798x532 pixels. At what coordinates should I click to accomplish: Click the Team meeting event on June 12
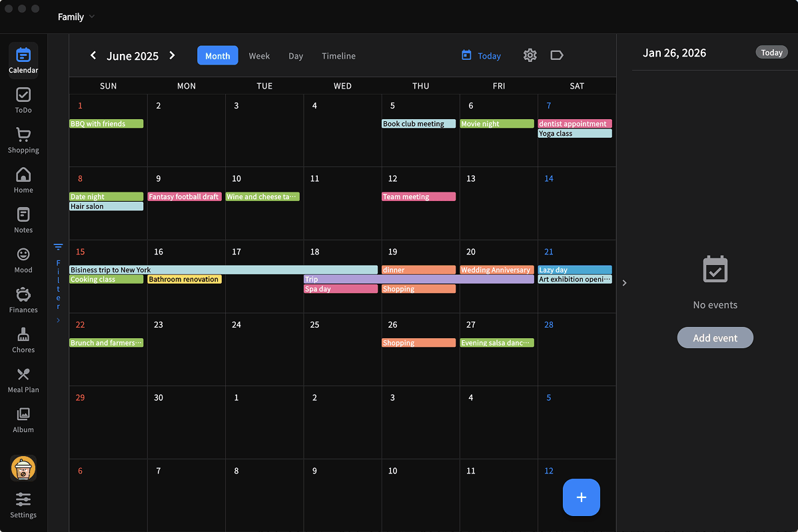[x=419, y=196]
